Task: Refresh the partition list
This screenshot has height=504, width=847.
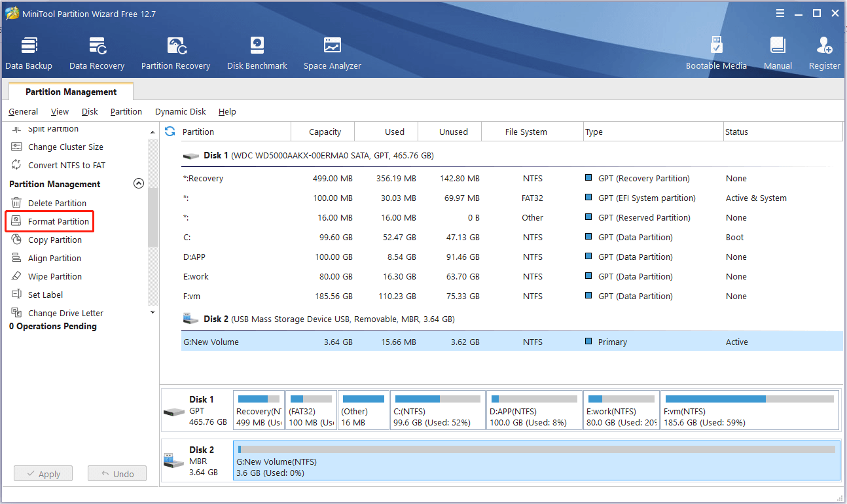Action: [x=170, y=132]
